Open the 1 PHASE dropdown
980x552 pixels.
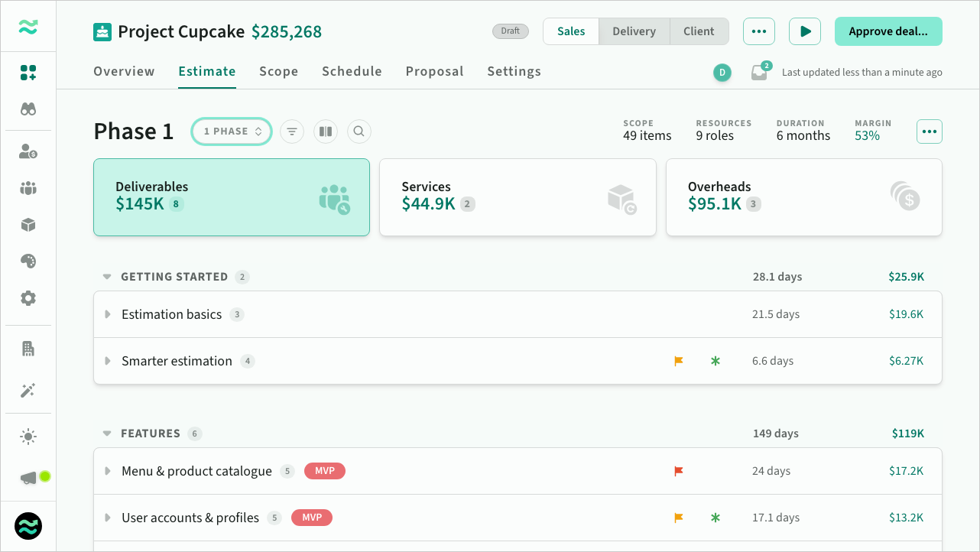pos(232,132)
